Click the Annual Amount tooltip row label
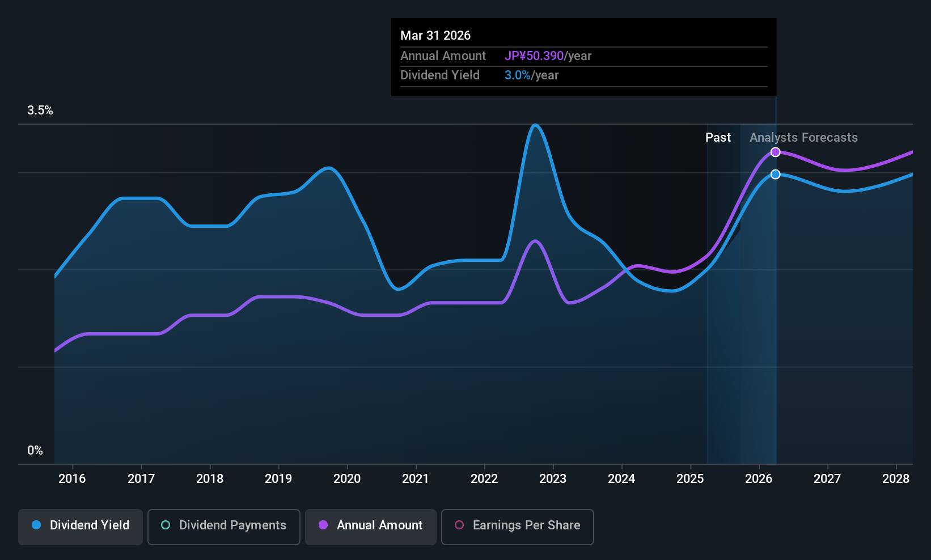This screenshot has width=931, height=560. 443,56
